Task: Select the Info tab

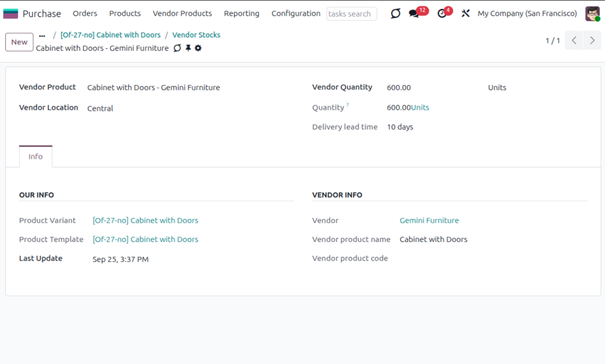Action: [36, 157]
